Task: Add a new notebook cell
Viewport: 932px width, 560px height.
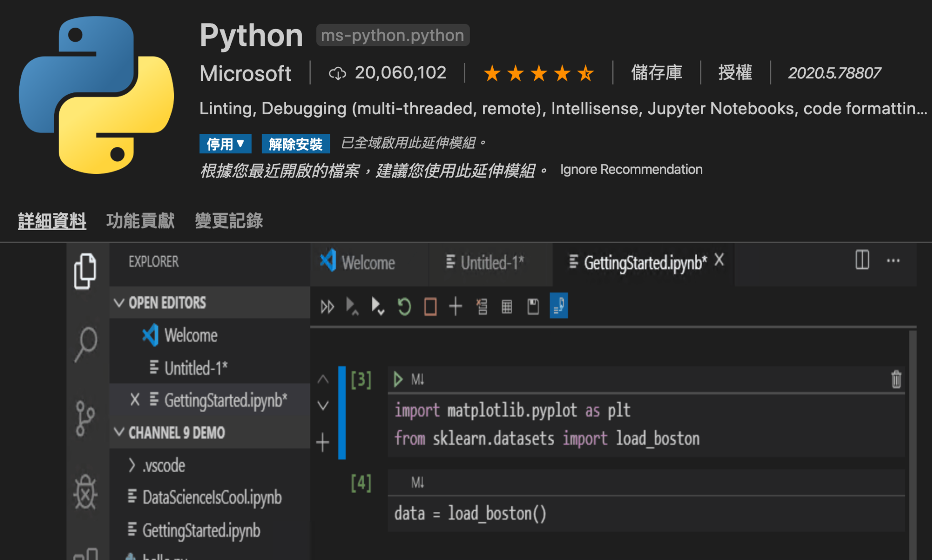Action: 455,306
